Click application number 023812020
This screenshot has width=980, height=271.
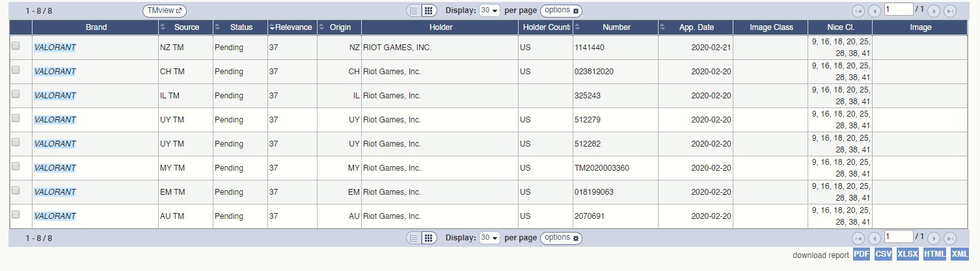(x=594, y=72)
